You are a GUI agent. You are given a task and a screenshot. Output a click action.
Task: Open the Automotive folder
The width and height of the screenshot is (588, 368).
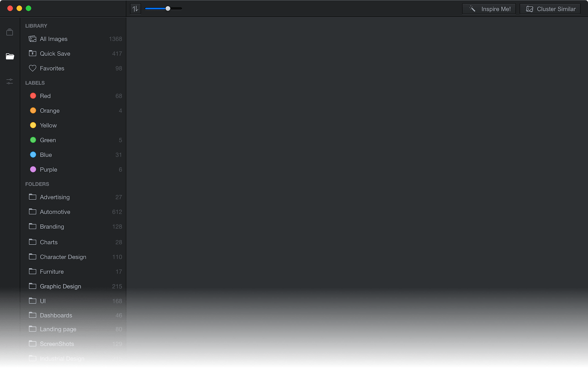55,212
